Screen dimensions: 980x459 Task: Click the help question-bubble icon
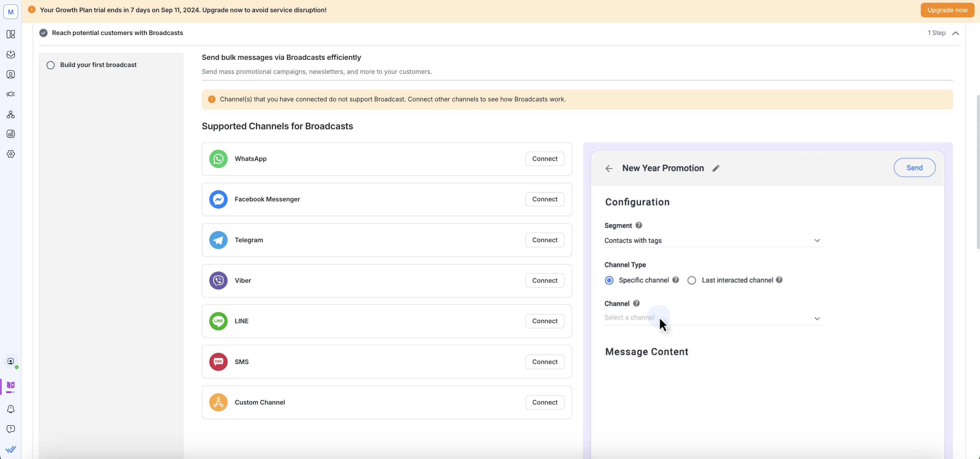click(11, 429)
